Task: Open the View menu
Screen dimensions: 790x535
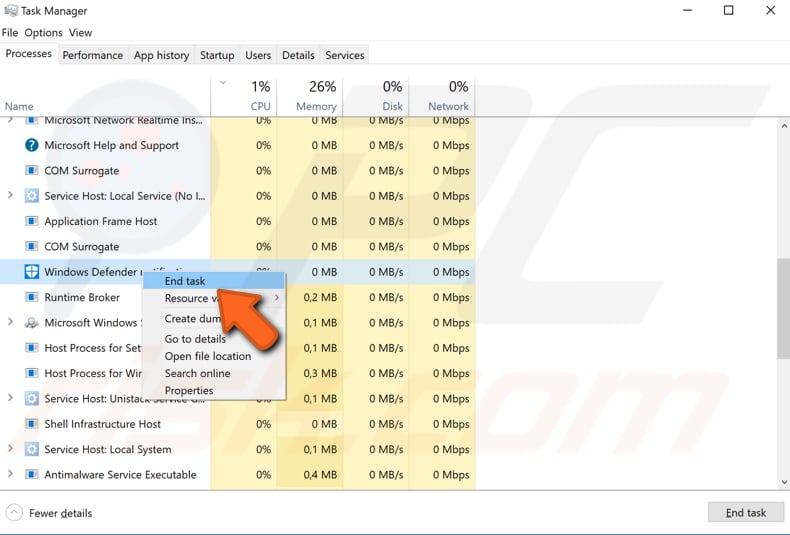Action: (x=81, y=33)
